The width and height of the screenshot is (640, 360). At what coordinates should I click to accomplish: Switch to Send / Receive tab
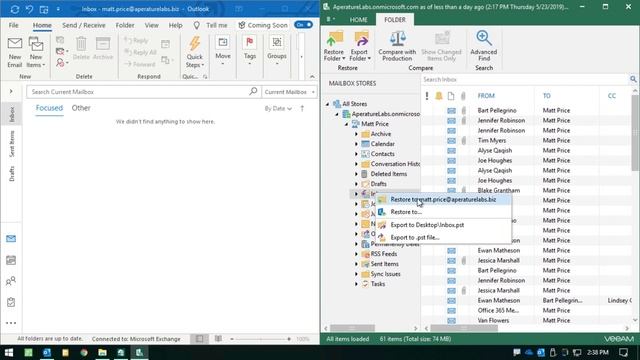coord(84,25)
